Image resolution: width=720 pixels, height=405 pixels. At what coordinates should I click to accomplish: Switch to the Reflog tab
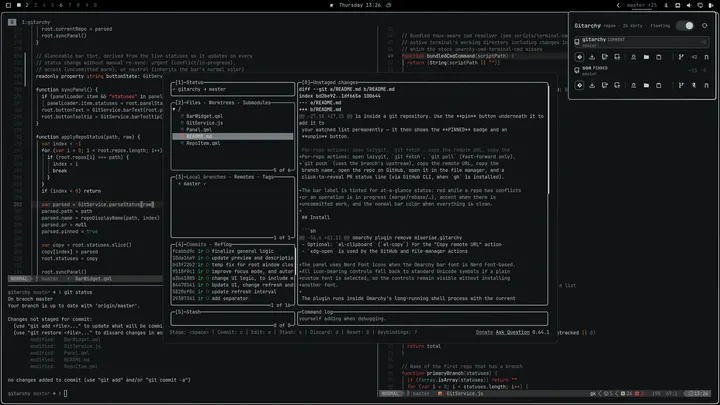tap(223, 244)
